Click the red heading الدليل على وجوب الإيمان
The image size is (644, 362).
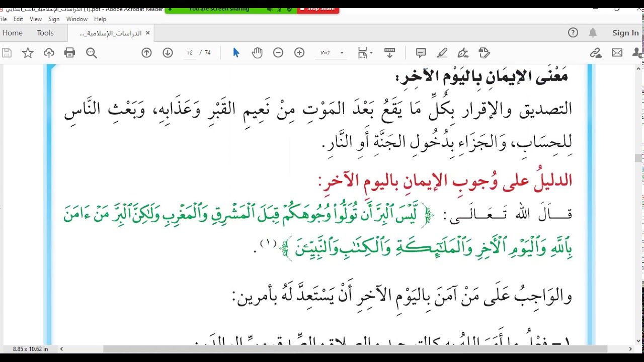tap(446, 180)
